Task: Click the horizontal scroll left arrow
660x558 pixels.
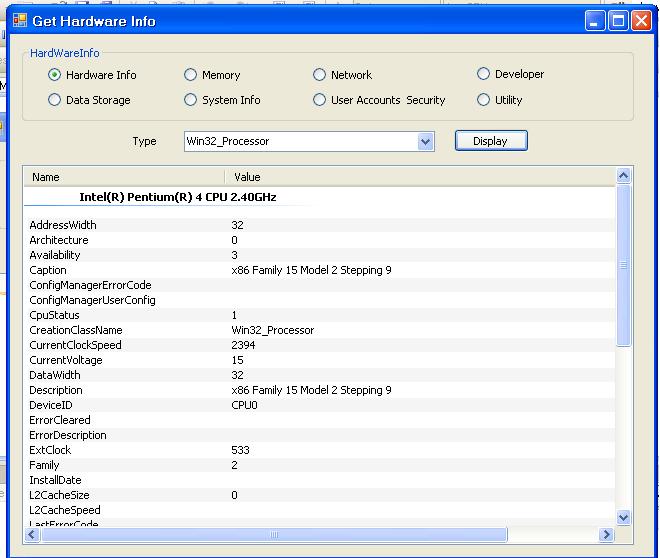Action: [x=32, y=534]
